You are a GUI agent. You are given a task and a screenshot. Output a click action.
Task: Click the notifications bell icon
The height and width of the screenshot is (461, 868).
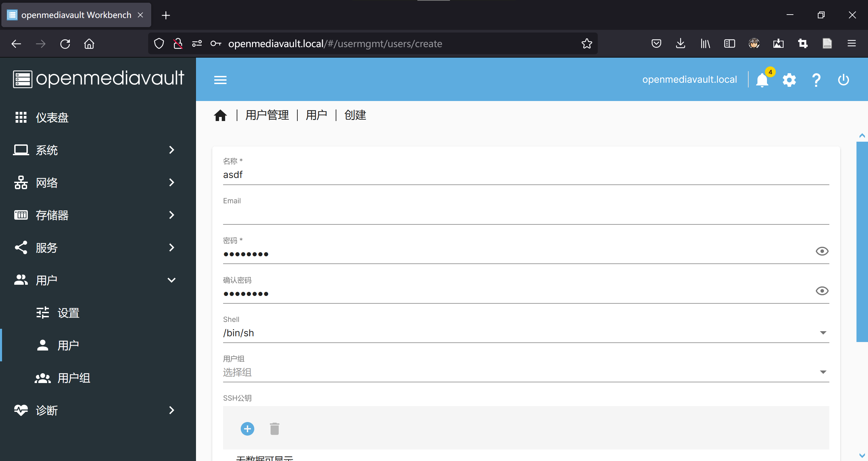coord(762,80)
